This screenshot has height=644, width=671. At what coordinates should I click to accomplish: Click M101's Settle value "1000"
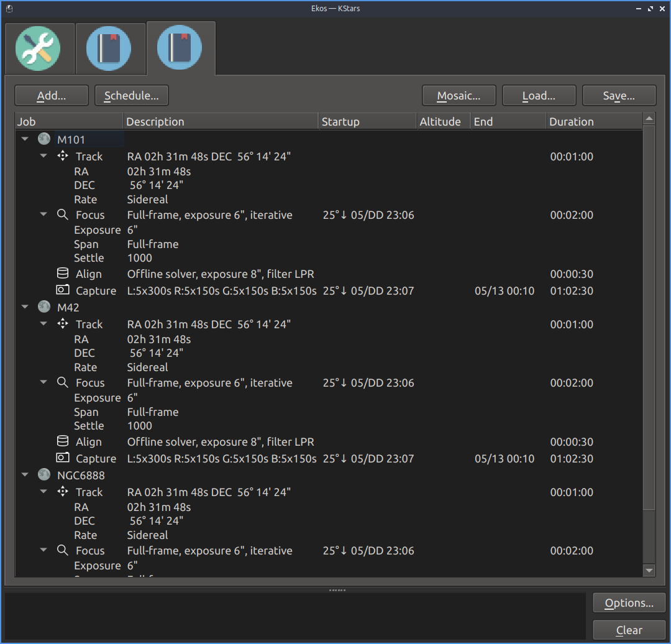pyautogui.click(x=140, y=258)
